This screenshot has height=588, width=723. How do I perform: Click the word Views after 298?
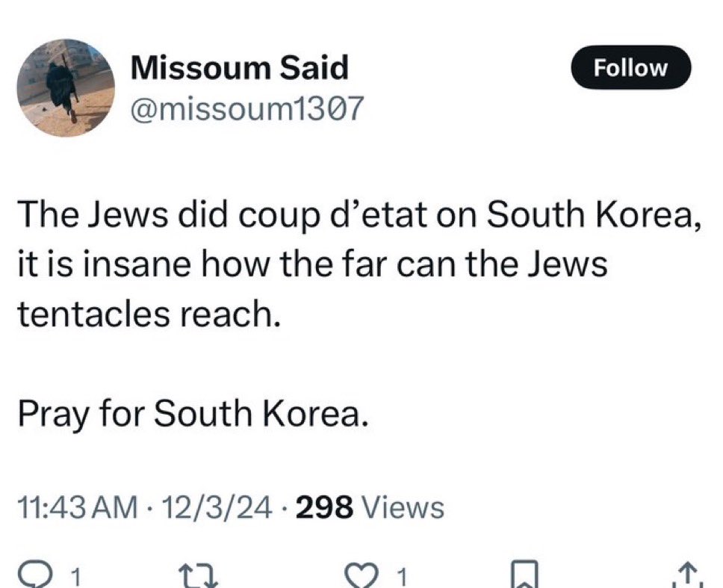click(403, 507)
